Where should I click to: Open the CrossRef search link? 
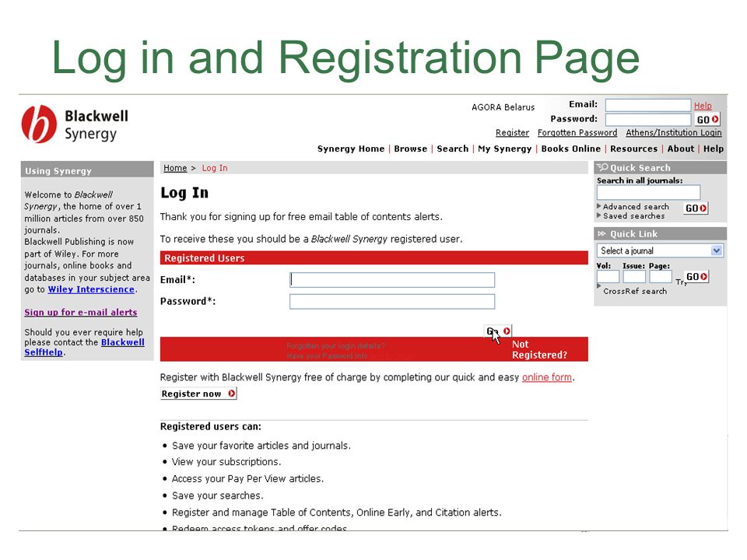tap(635, 291)
